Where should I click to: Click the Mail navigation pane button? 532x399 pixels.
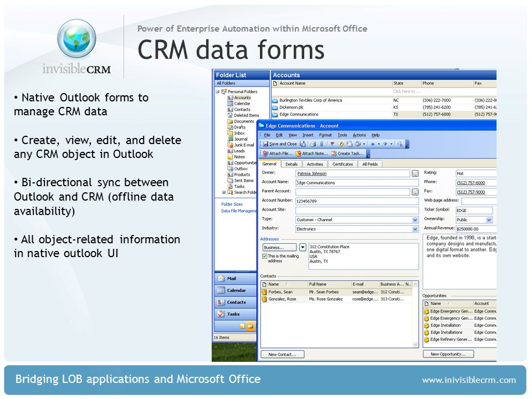[x=236, y=279]
